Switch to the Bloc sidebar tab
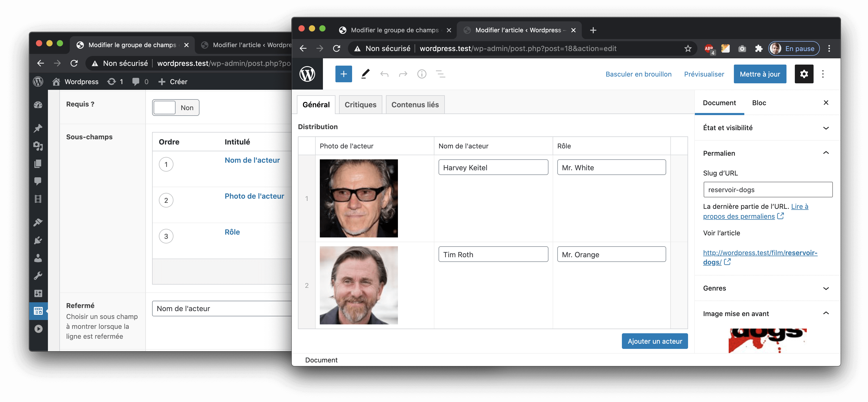This screenshot has height=402, width=868. (x=759, y=103)
